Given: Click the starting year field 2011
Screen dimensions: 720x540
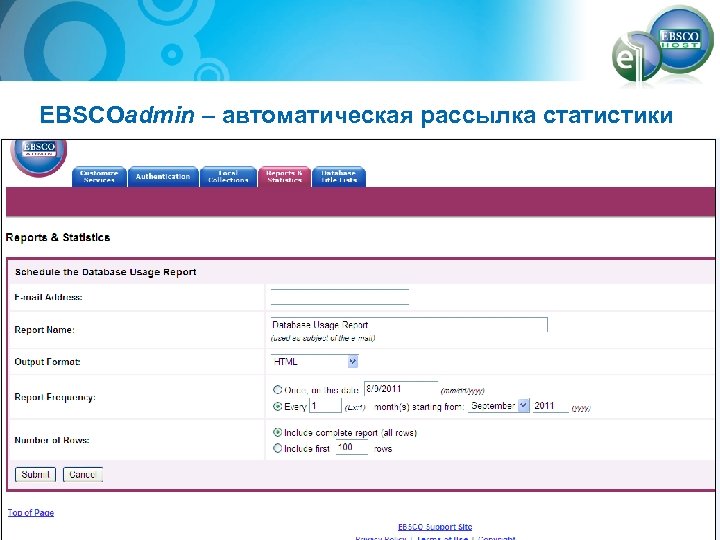Looking at the screenshot, I should (551, 406).
